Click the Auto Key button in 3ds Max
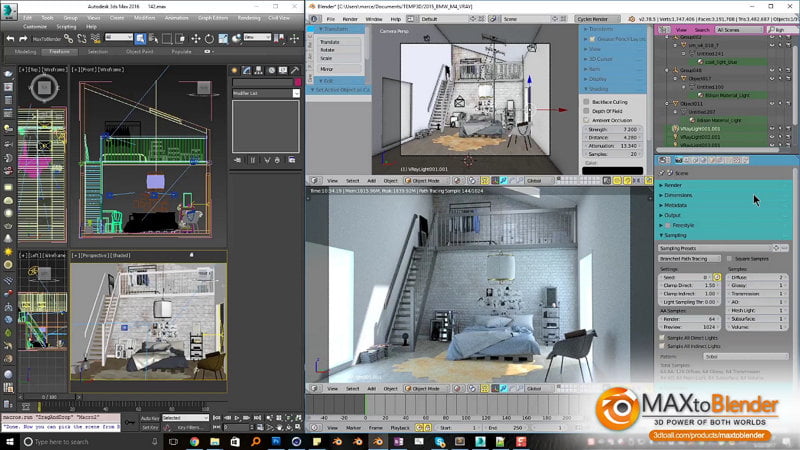 point(150,418)
